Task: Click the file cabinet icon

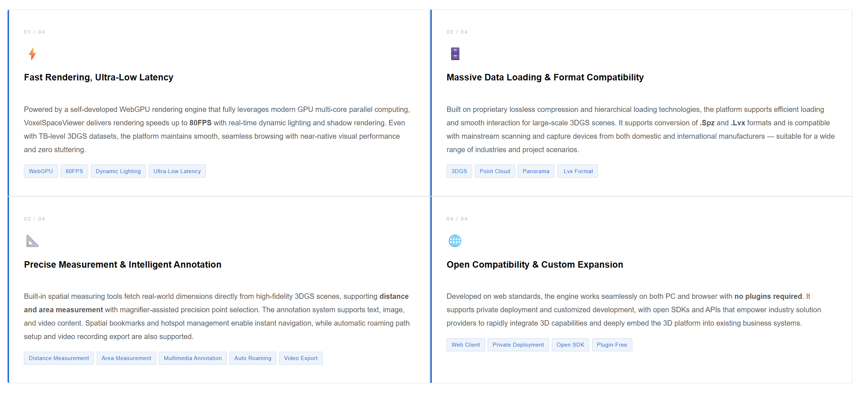Action: (455, 54)
